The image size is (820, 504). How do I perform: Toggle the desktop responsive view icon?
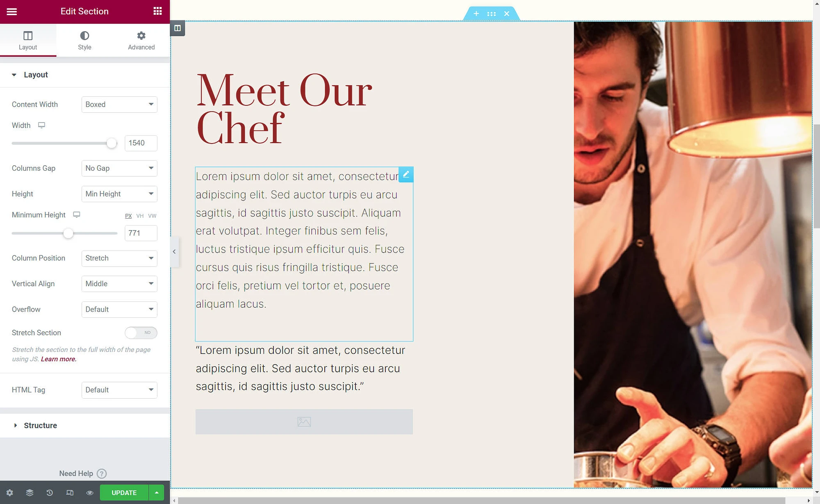pos(70,492)
